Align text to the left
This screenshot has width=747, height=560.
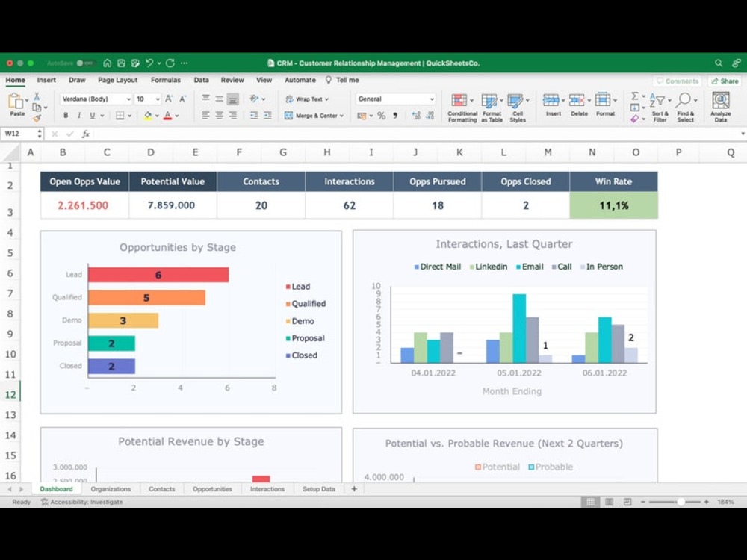coord(205,115)
